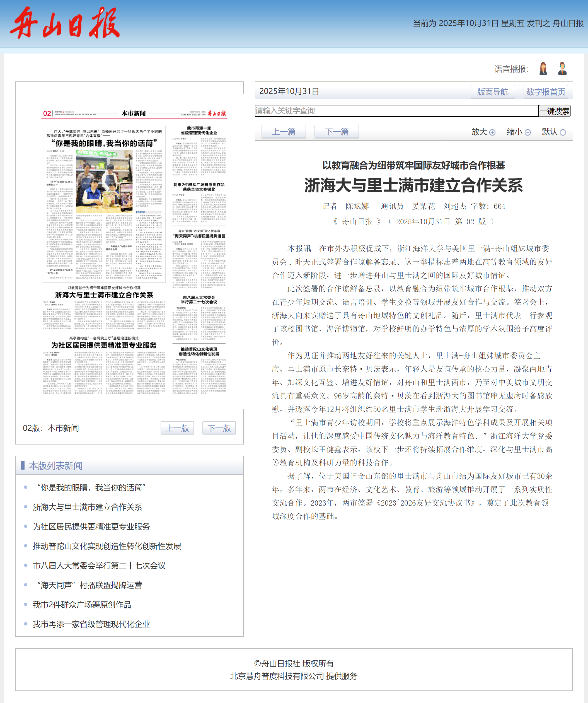
Task: Click the 舟山日报 red logo
Action: [x=65, y=23]
